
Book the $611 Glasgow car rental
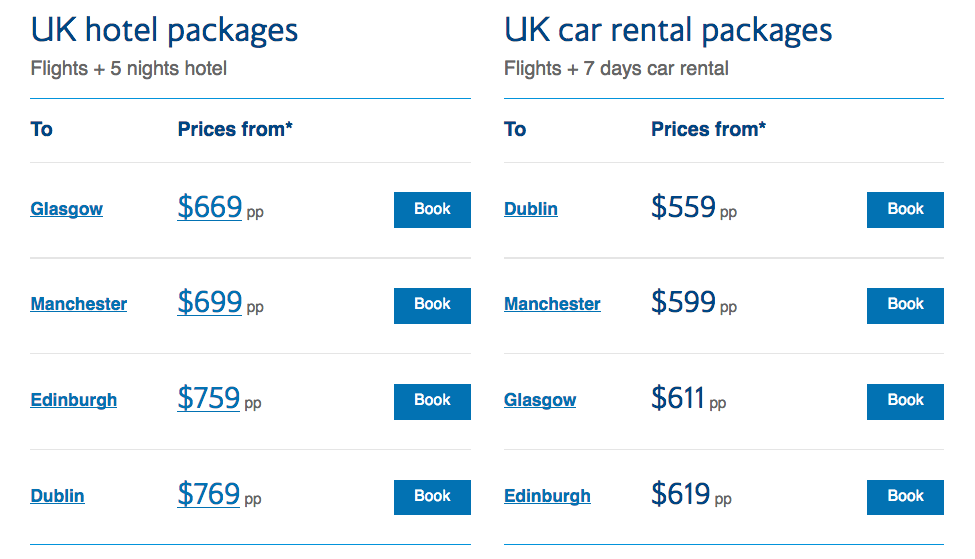[x=905, y=401]
